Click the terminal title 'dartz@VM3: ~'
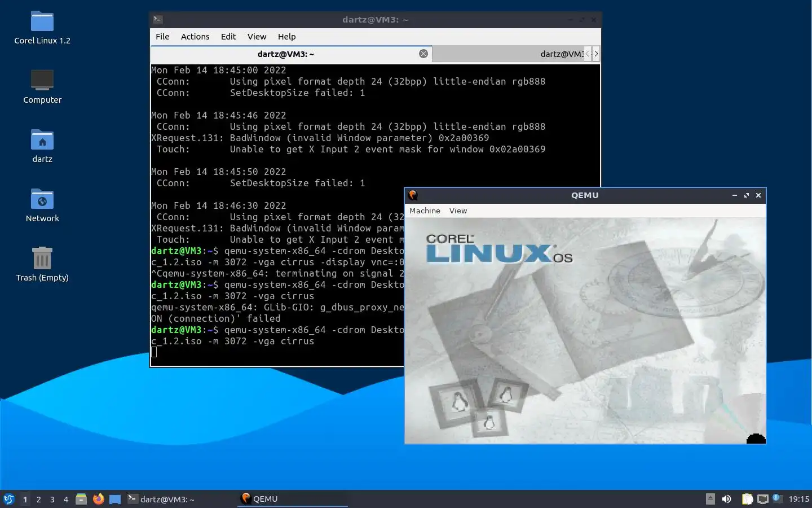This screenshot has width=812, height=508. pyautogui.click(x=375, y=19)
